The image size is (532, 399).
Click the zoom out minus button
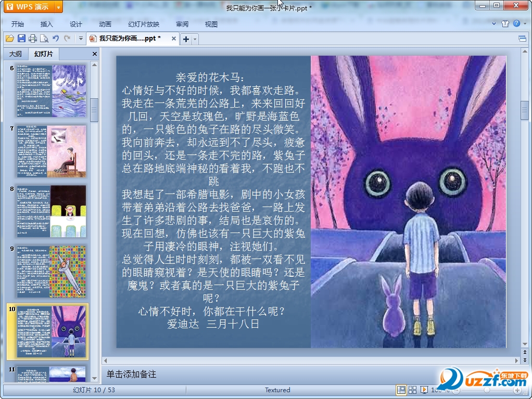[x=457, y=391]
